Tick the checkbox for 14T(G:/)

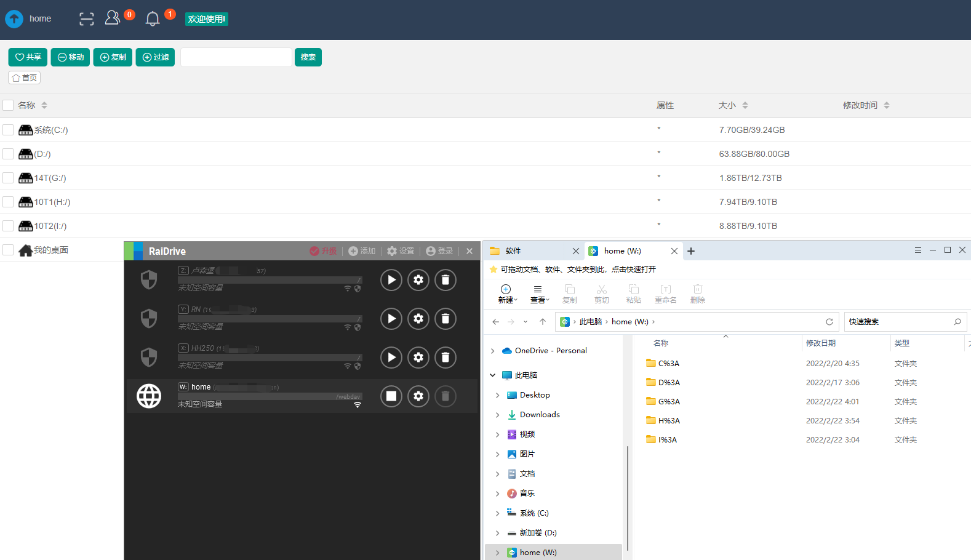click(x=8, y=178)
